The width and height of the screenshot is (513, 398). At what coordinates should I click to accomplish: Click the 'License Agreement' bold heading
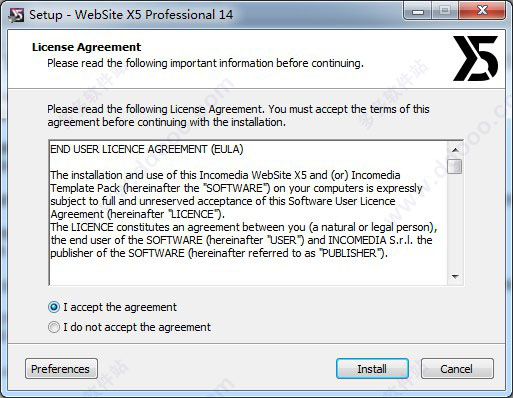tap(87, 47)
